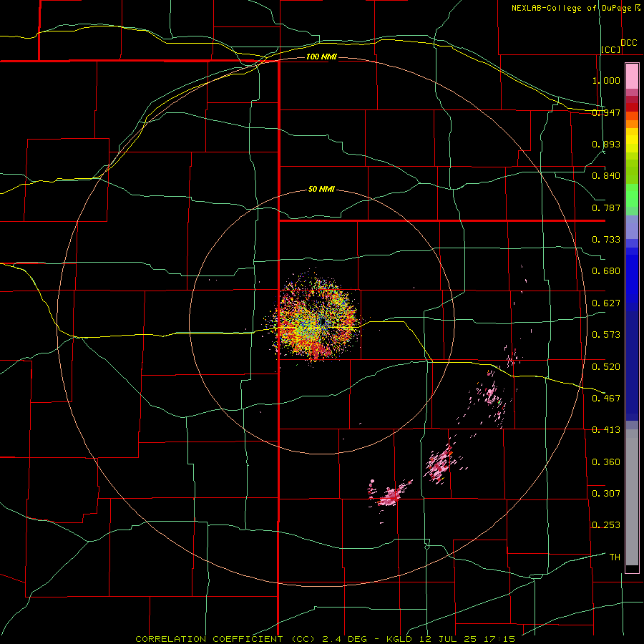This screenshot has height=644, width=644.
Task: Select the 0.413 scale value
Action: pos(606,430)
